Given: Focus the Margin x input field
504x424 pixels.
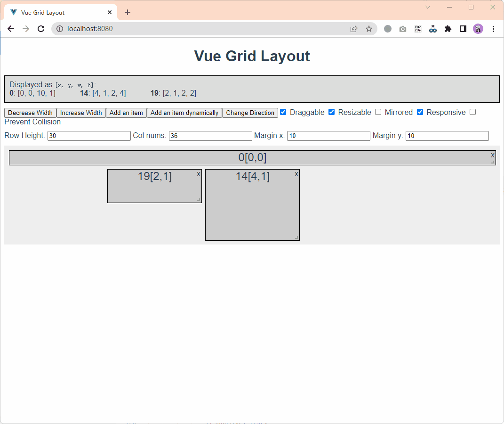Looking at the screenshot, I should [328, 136].
